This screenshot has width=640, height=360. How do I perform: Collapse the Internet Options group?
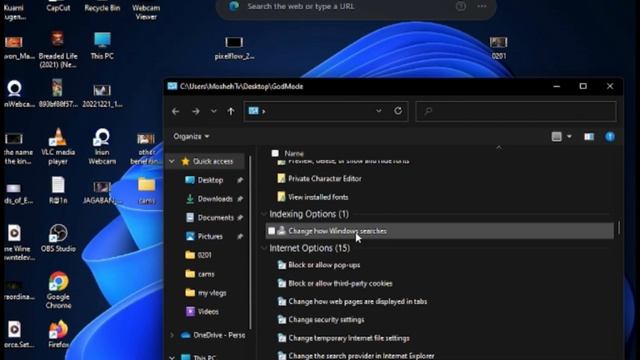264,248
